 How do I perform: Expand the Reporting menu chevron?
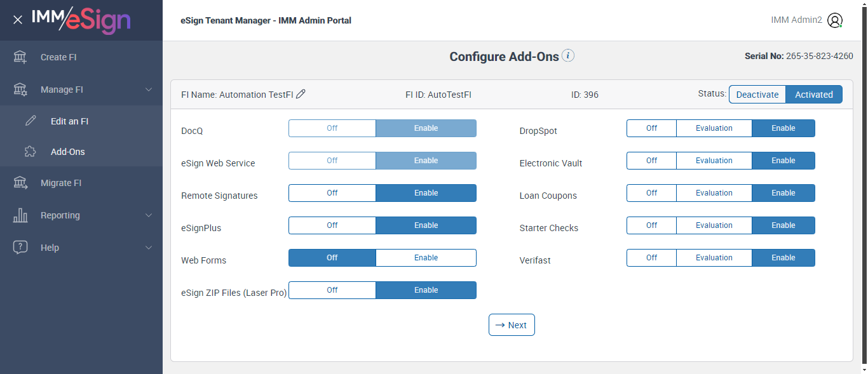(149, 215)
